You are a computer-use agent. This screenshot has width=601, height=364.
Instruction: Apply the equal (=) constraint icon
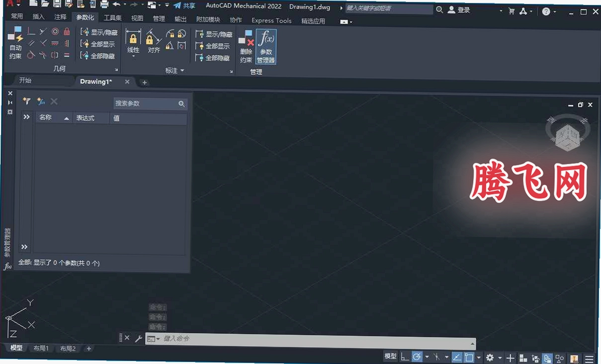pos(67,56)
